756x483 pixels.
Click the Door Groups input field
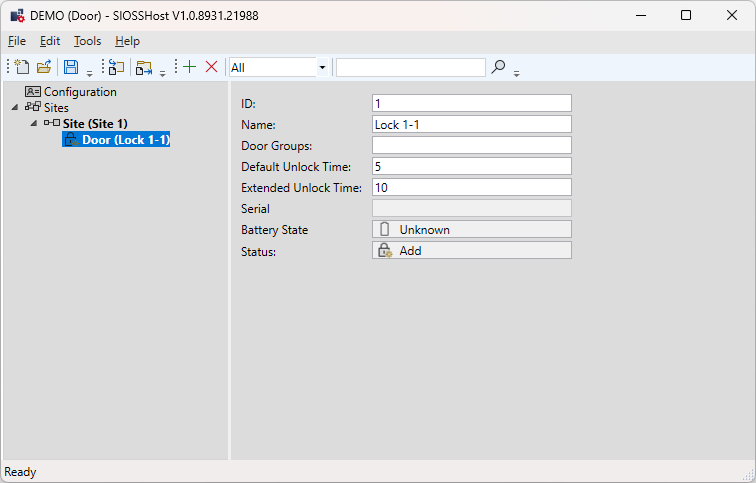pyautogui.click(x=471, y=145)
